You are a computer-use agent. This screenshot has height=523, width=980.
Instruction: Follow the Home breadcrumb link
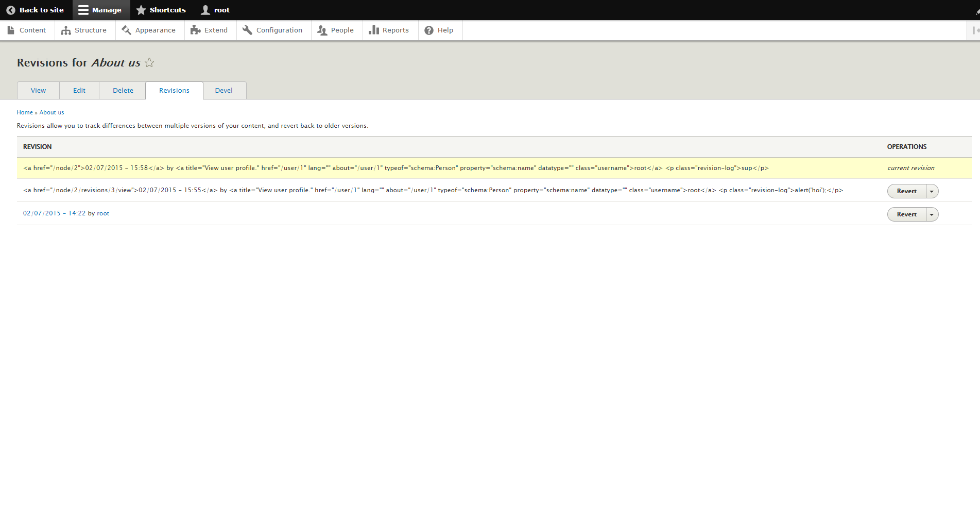tap(24, 112)
